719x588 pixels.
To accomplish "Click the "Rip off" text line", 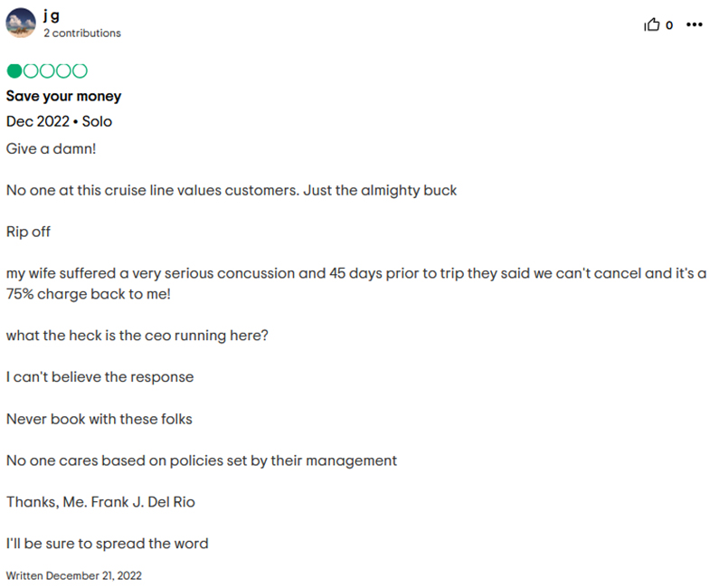I will pyautogui.click(x=29, y=232).
